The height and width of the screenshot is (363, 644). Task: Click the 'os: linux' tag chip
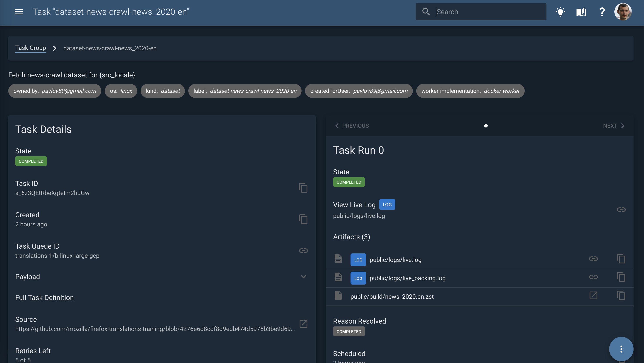point(121,91)
